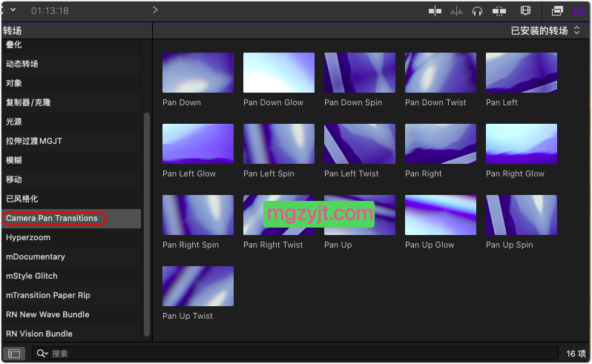Select Pan Left Twist transition thumbnail
592x364 pixels.
[x=359, y=144]
